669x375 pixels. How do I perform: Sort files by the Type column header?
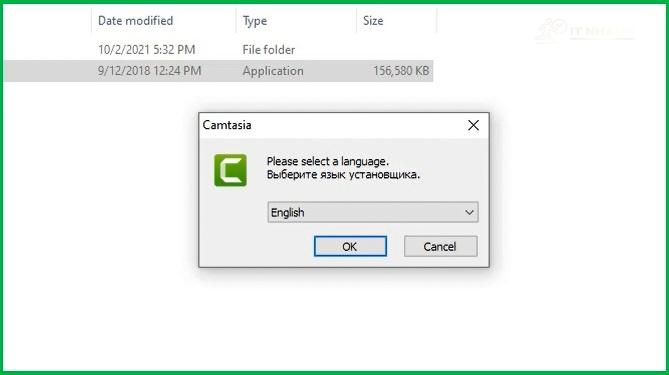(x=255, y=20)
